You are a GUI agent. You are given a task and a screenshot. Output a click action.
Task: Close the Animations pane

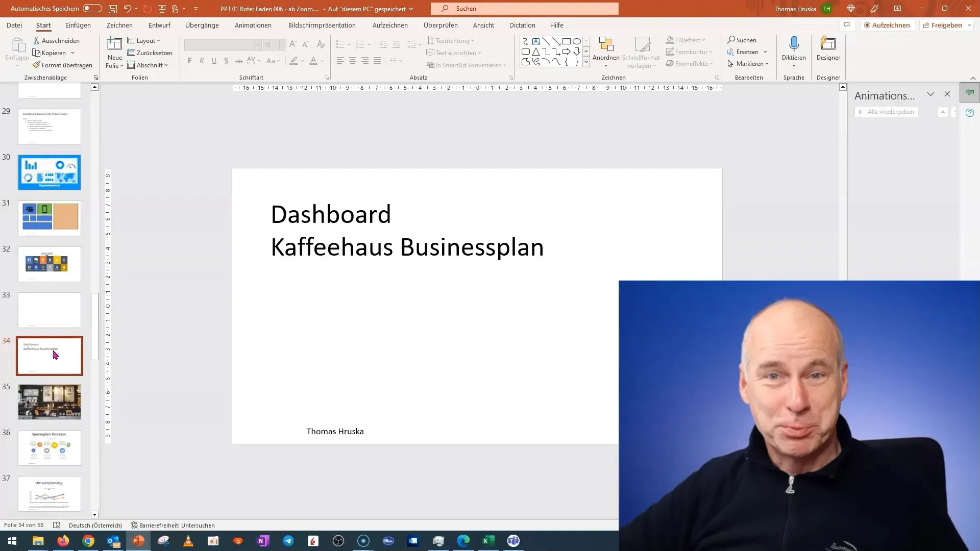pos(947,94)
